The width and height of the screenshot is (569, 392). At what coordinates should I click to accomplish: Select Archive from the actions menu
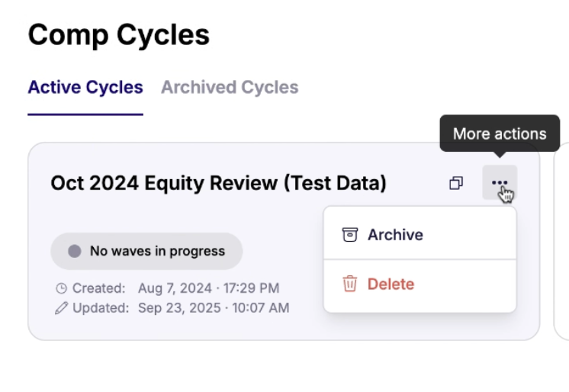395,235
